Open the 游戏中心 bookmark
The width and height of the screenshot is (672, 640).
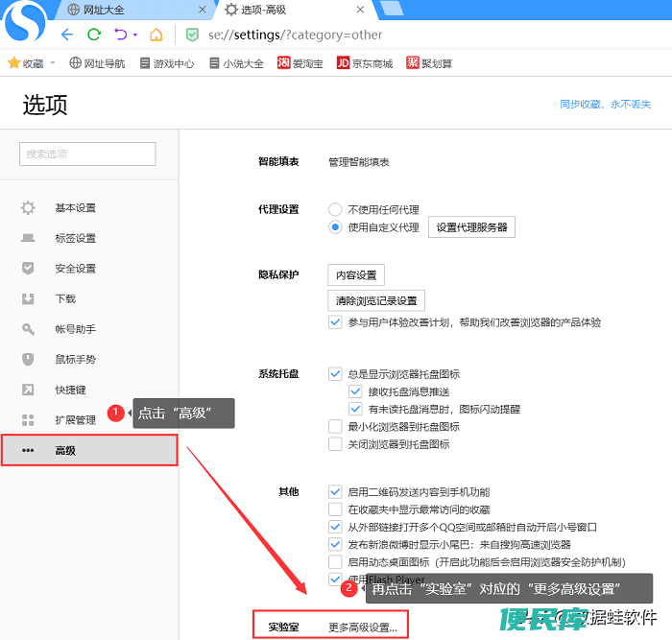(x=167, y=63)
